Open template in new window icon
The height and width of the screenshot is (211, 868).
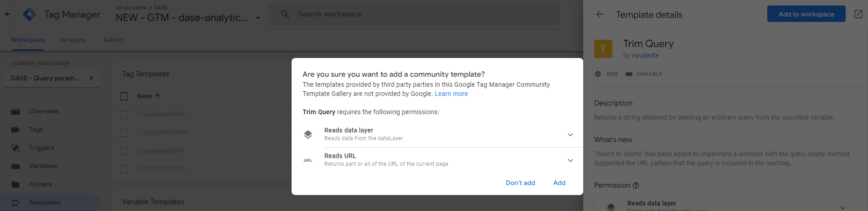pyautogui.click(x=858, y=14)
